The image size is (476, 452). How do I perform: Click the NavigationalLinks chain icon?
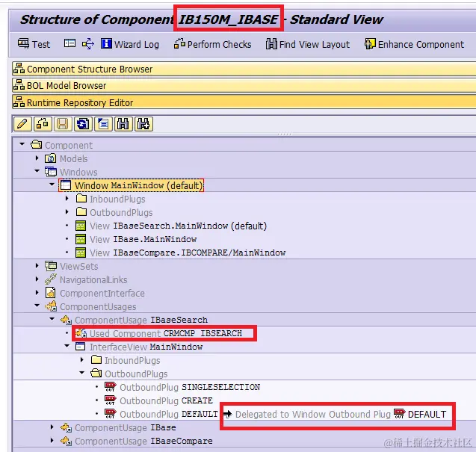coord(50,279)
